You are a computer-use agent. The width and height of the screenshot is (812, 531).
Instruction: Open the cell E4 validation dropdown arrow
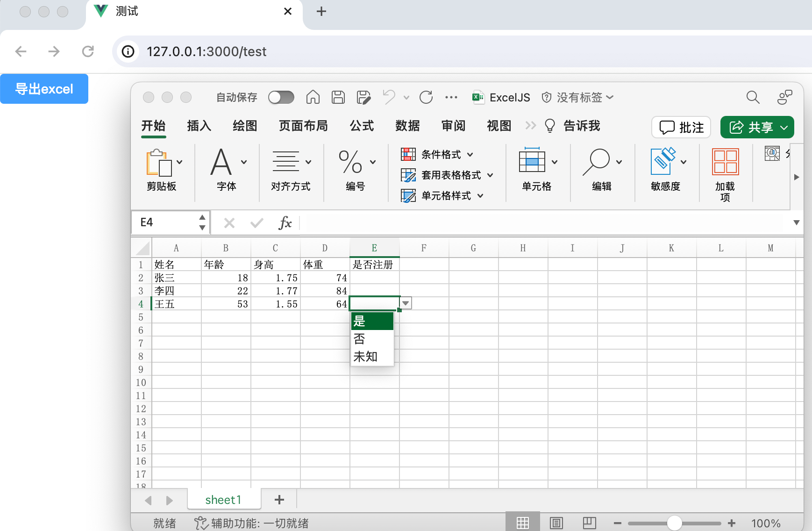tap(406, 303)
